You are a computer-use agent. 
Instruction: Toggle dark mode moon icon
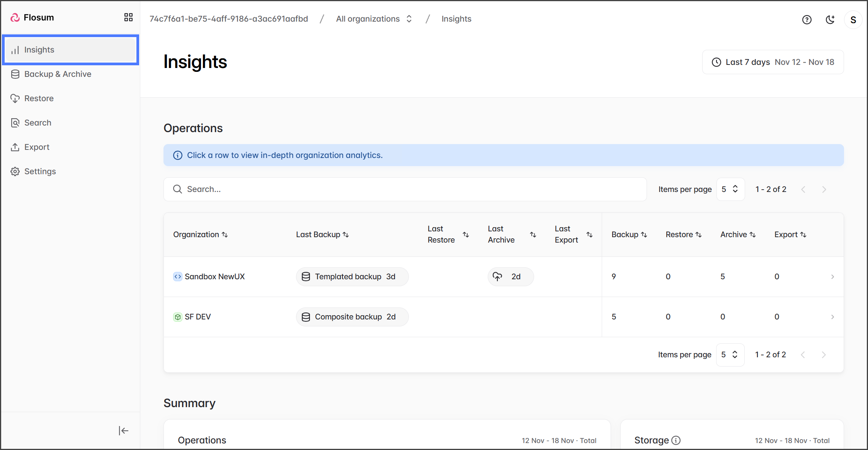tap(830, 20)
